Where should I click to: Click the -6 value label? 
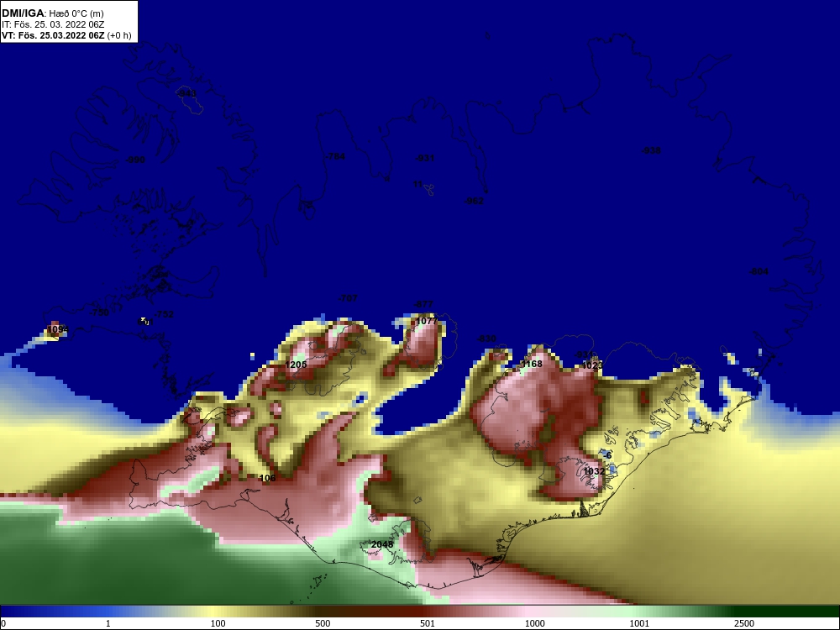[x=607, y=455]
